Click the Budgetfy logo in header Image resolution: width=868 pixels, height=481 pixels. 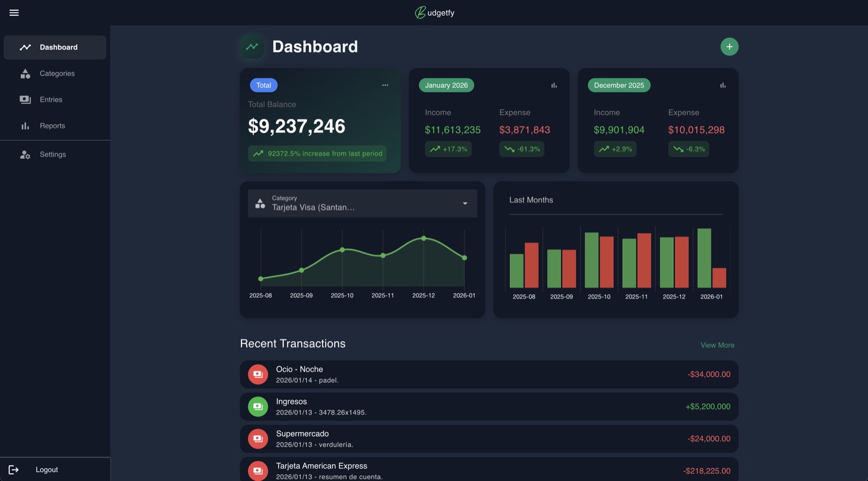point(435,12)
